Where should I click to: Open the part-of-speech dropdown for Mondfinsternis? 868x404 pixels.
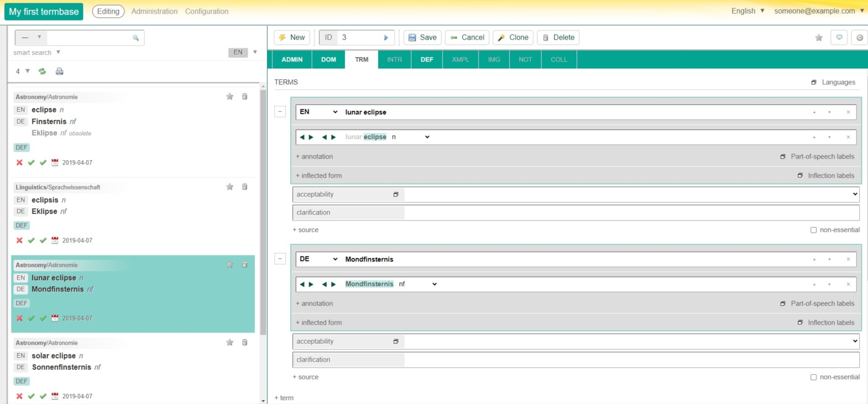(x=434, y=284)
